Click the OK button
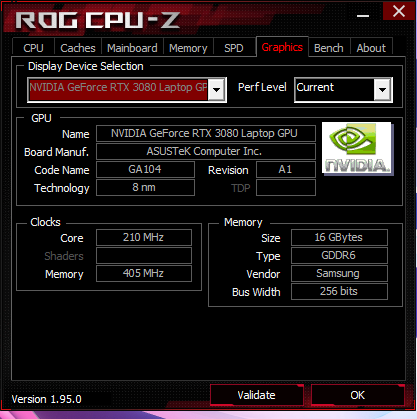The width and height of the screenshot is (417, 419). [x=358, y=395]
